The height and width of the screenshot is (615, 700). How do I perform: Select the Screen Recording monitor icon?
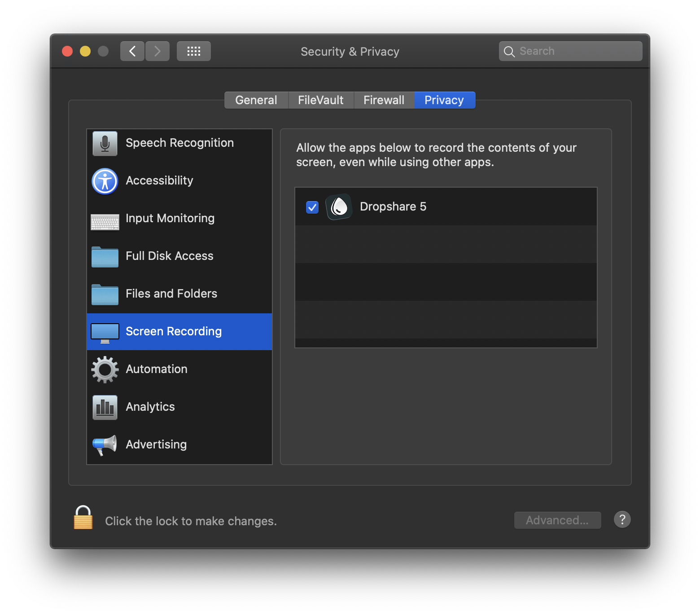104,332
